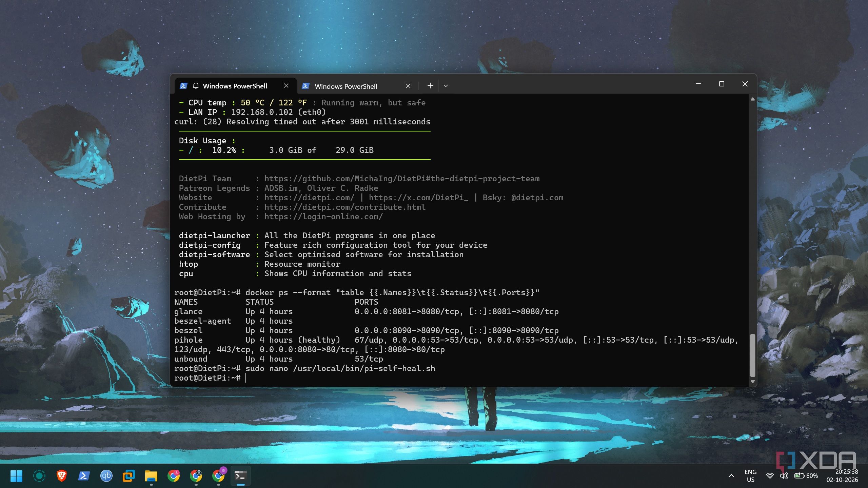868x488 pixels.
Task: Click the DietPi GitHub project team URL
Action: pyautogui.click(x=402, y=179)
